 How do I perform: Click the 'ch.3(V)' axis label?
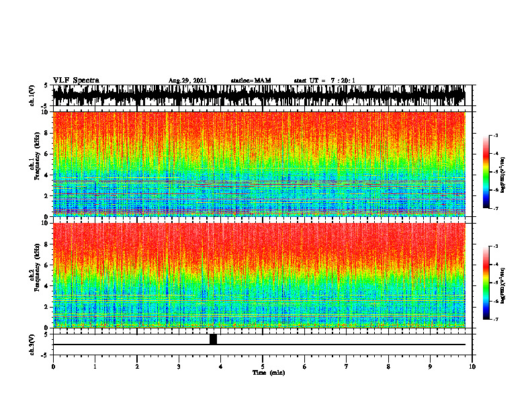click(32, 345)
